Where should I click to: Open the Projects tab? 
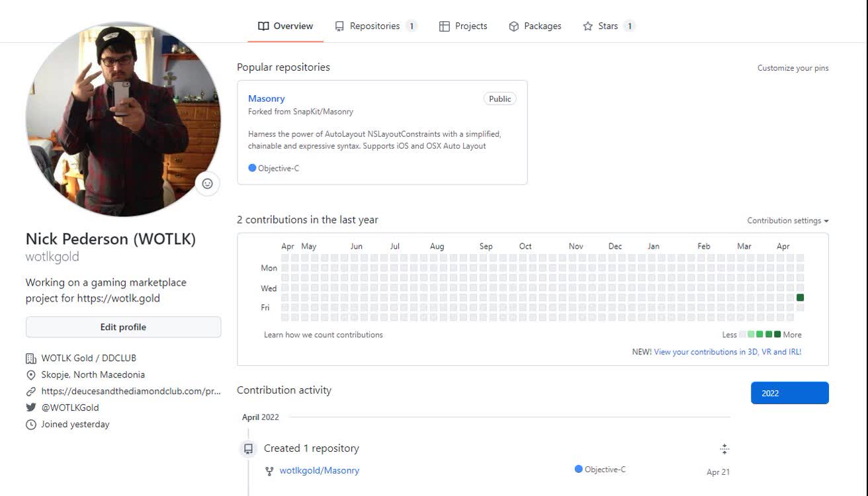click(x=463, y=26)
